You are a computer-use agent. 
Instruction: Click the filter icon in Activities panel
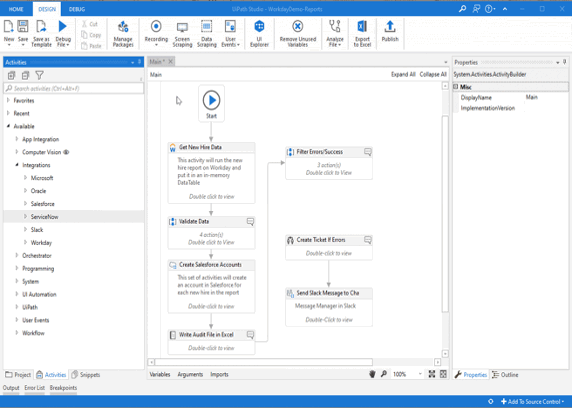[x=39, y=76]
